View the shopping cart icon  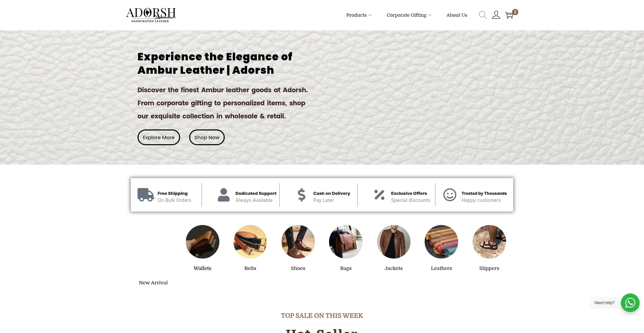click(x=509, y=15)
